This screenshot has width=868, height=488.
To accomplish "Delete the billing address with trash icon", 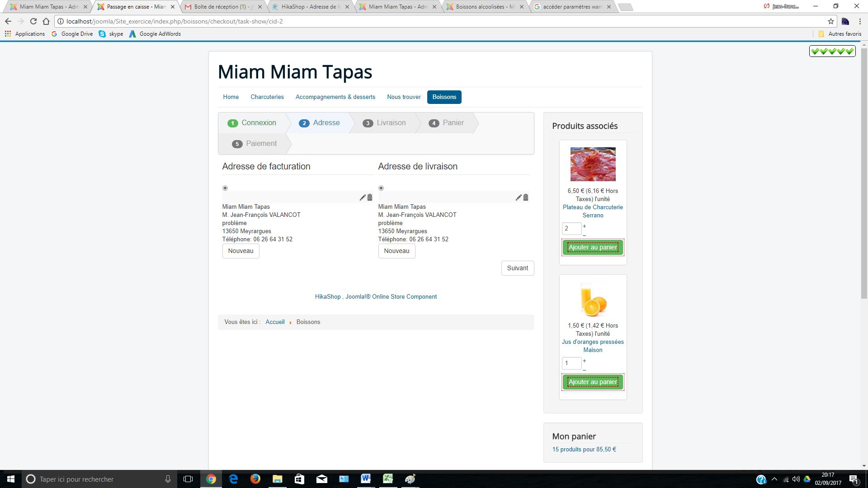I will pyautogui.click(x=370, y=197).
